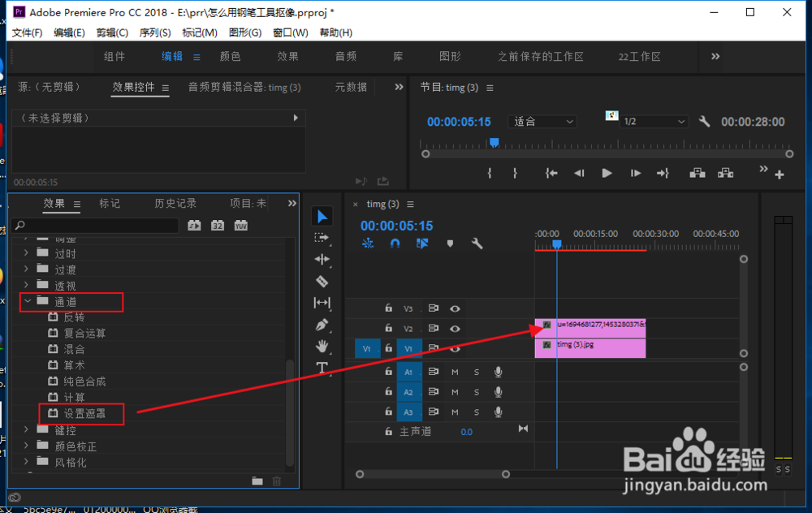Enable voice-over record on A3
The width and height of the screenshot is (812, 513).
tap(499, 412)
